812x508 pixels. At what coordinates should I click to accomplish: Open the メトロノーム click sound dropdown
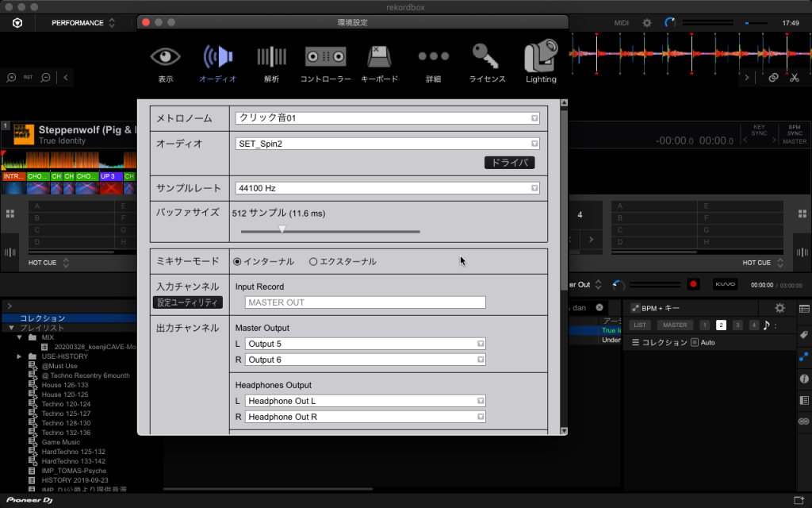387,118
